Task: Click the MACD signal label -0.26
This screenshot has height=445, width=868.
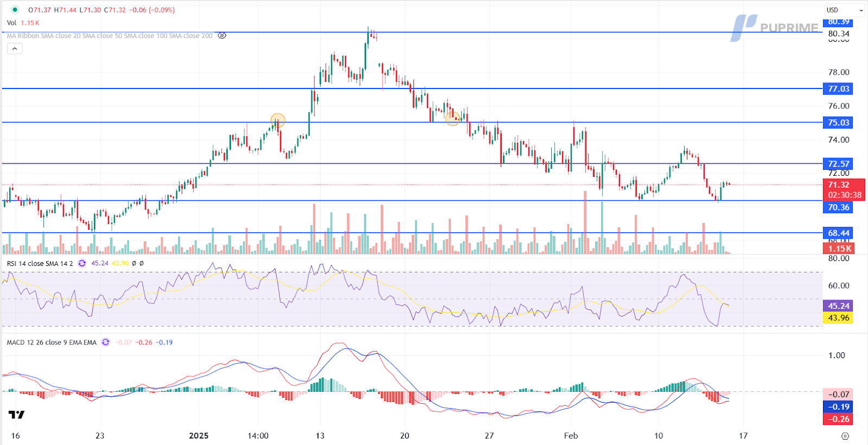Action: click(x=838, y=419)
